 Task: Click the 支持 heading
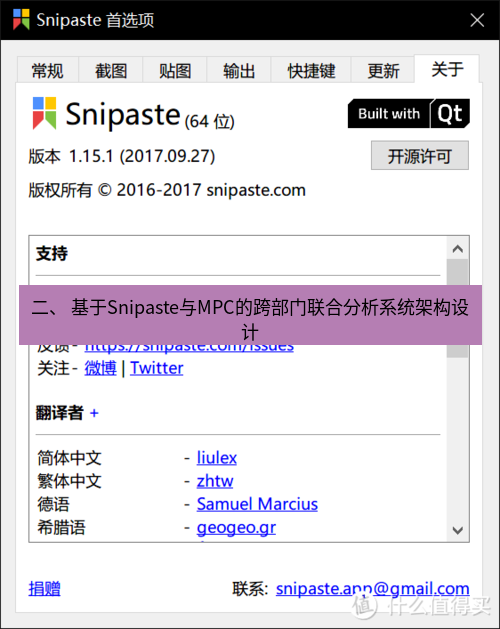52,254
